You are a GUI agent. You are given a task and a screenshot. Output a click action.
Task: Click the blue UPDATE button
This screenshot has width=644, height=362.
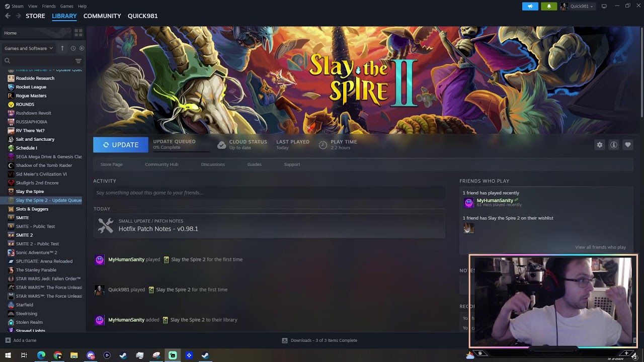[121, 145]
